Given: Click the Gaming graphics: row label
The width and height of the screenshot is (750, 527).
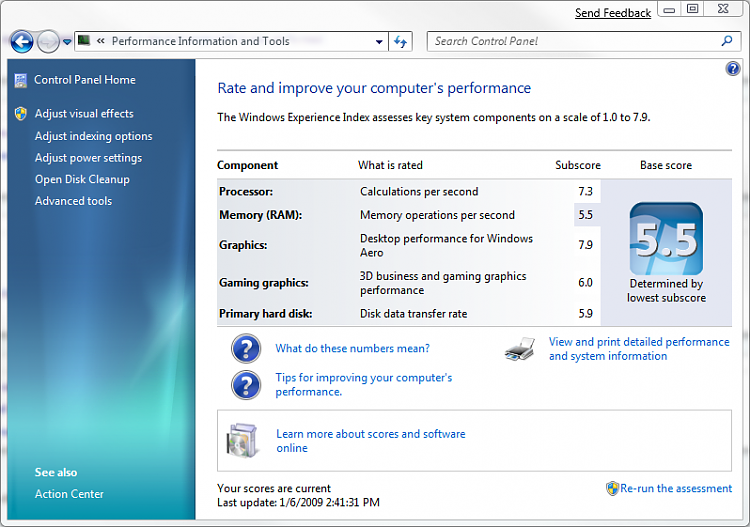Looking at the screenshot, I should pos(264,283).
